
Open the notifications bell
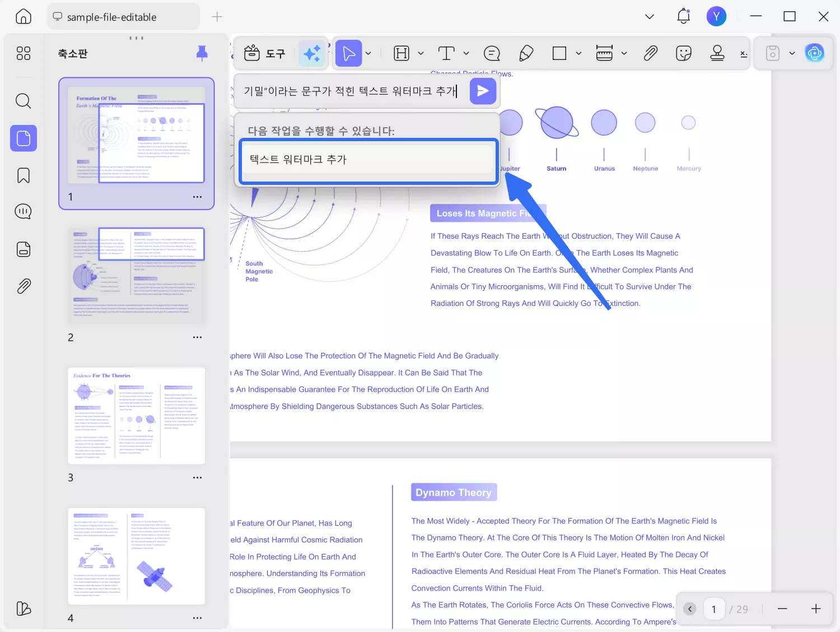click(x=684, y=17)
